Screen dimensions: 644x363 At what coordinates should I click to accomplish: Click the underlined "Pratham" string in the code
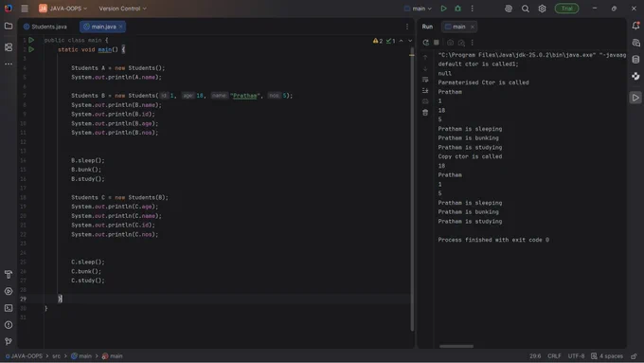[x=244, y=96]
